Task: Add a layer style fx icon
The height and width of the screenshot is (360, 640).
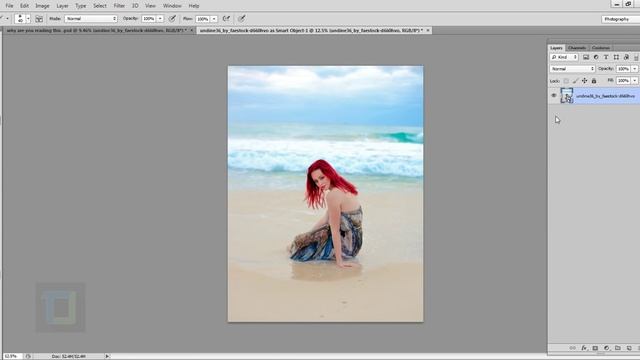Action: tap(584, 348)
